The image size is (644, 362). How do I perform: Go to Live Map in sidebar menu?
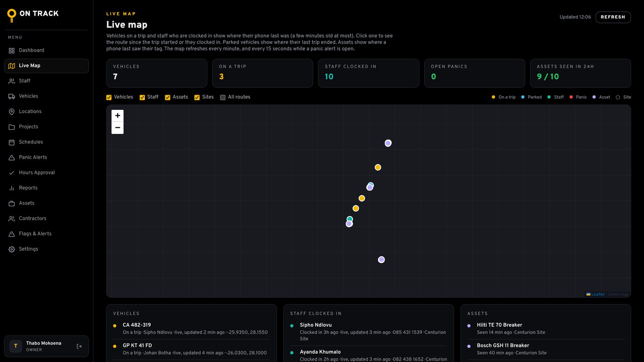point(46,66)
